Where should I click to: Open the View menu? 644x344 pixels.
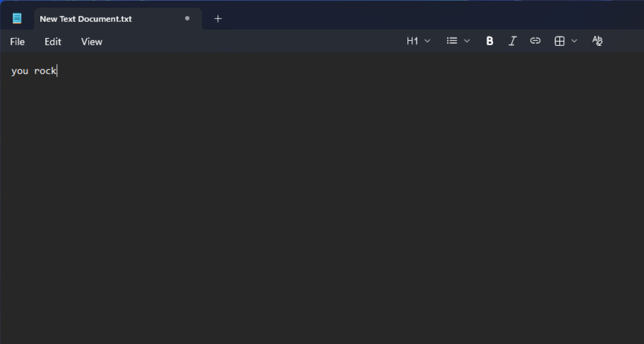92,42
